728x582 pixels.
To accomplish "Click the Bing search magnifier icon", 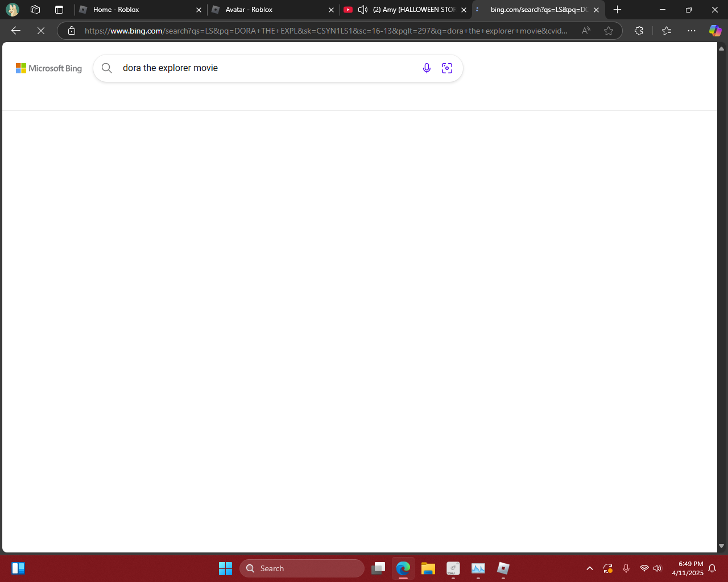I will pyautogui.click(x=107, y=68).
